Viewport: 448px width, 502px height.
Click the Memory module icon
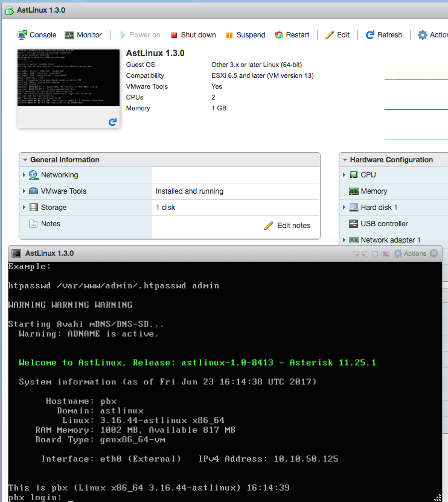click(354, 191)
